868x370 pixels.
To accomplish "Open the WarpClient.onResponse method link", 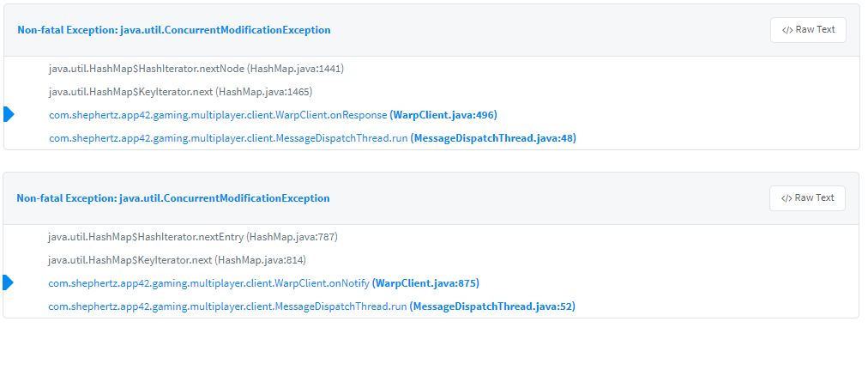I will (x=218, y=115).
